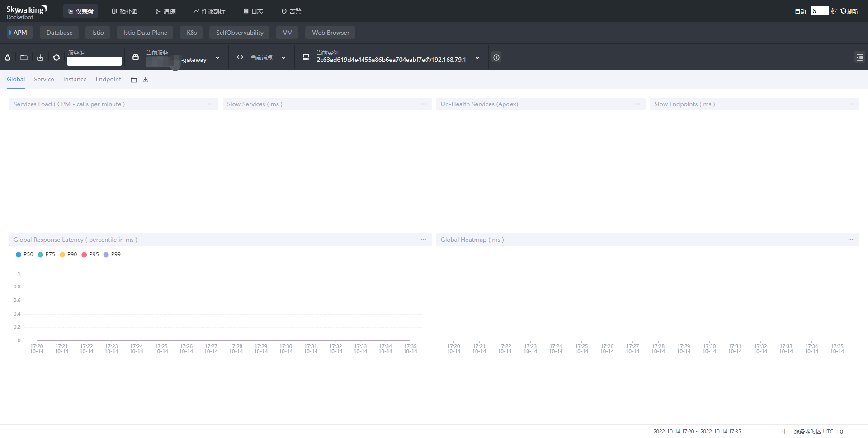The height and width of the screenshot is (438, 868).
Task: Select the SelfObservability tab
Action: pos(240,33)
